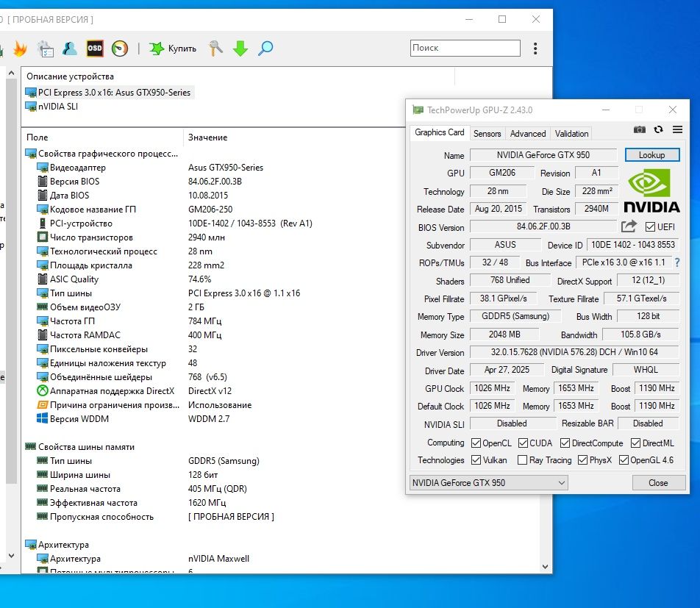The width and height of the screenshot is (700, 608).
Task: Click the Аппаратная поддержка DirectX row icon
Action: pyautogui.click(x=42, y=391)
